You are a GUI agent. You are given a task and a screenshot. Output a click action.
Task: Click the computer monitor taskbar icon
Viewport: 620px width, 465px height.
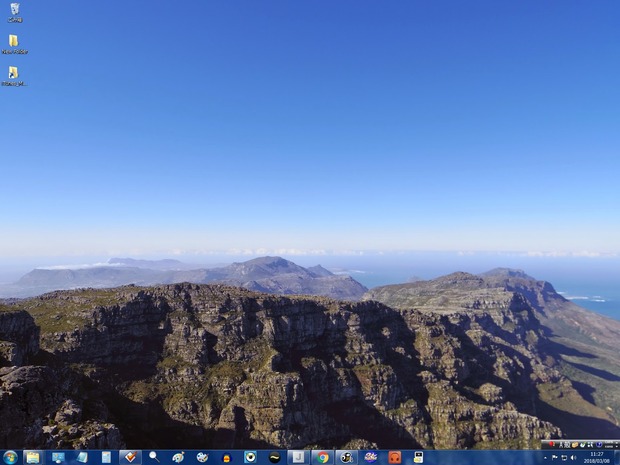pos(58,457)
